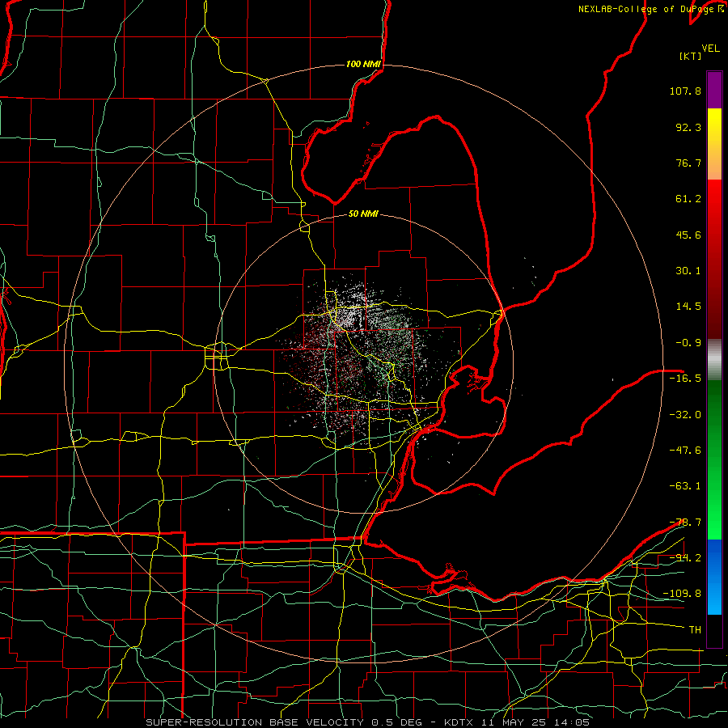This screenshot has height=728, width=728.
Task: Click the 100 NMI range ring label
Action: [363, 64]
